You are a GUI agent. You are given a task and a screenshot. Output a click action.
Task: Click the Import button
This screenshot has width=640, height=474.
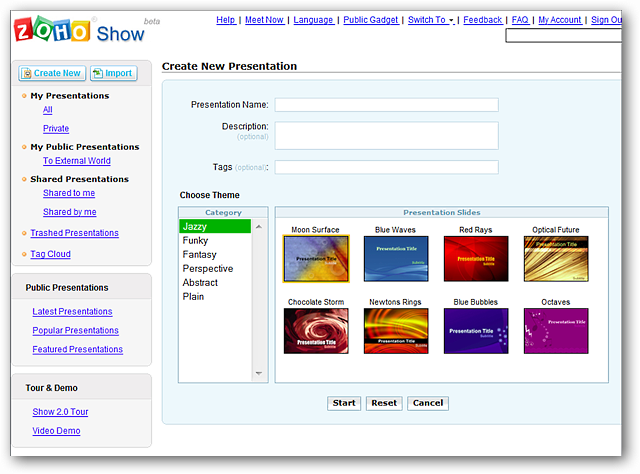(113, 73)
